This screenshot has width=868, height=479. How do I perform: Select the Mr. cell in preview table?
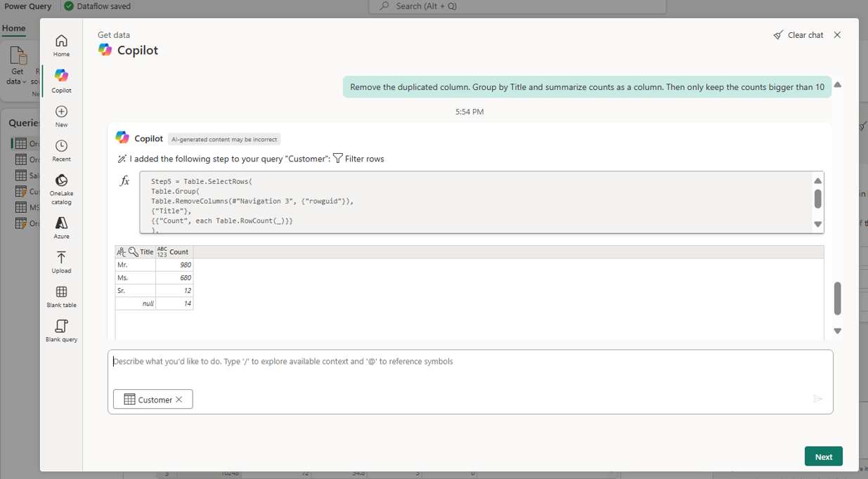(135, 265)
